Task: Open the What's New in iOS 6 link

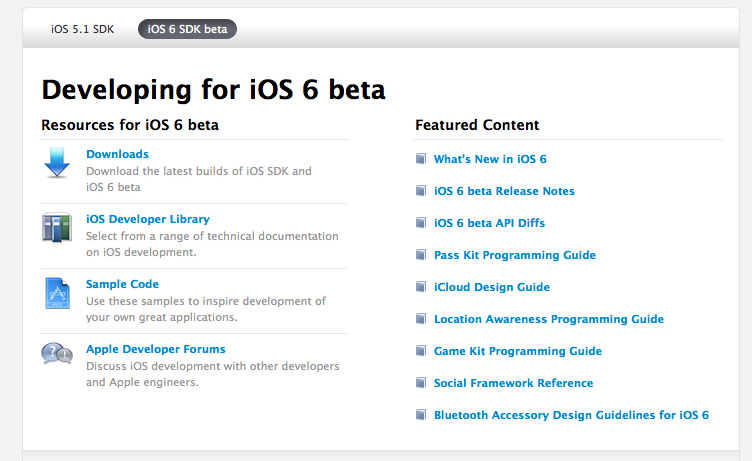Action: tap(490, 159)
